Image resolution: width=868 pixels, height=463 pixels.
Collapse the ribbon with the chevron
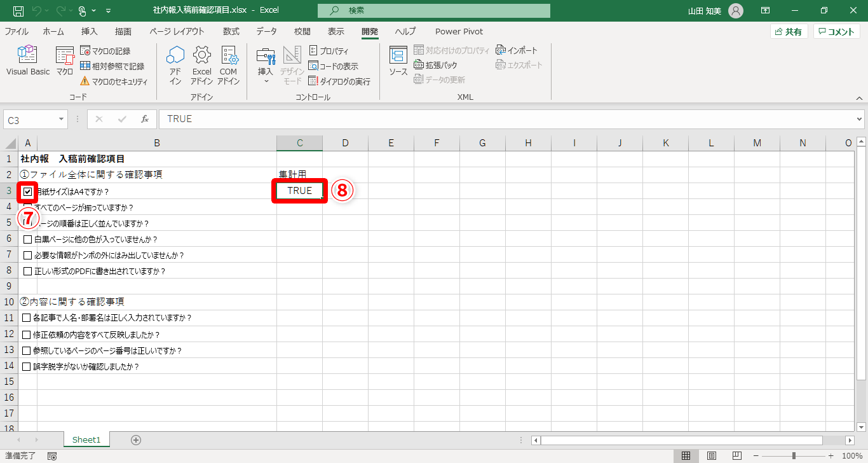pos(859,98)
